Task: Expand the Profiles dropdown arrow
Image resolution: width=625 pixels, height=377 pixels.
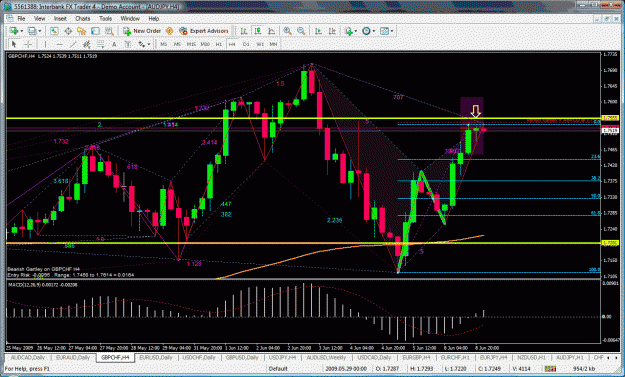Action: coord(39,31)
